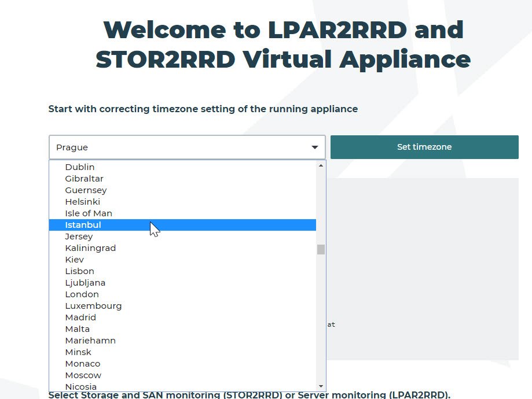This screenshot has height=399, width=532.
Task: Select Madrid timezone option
Action: [x=80, y=317]
